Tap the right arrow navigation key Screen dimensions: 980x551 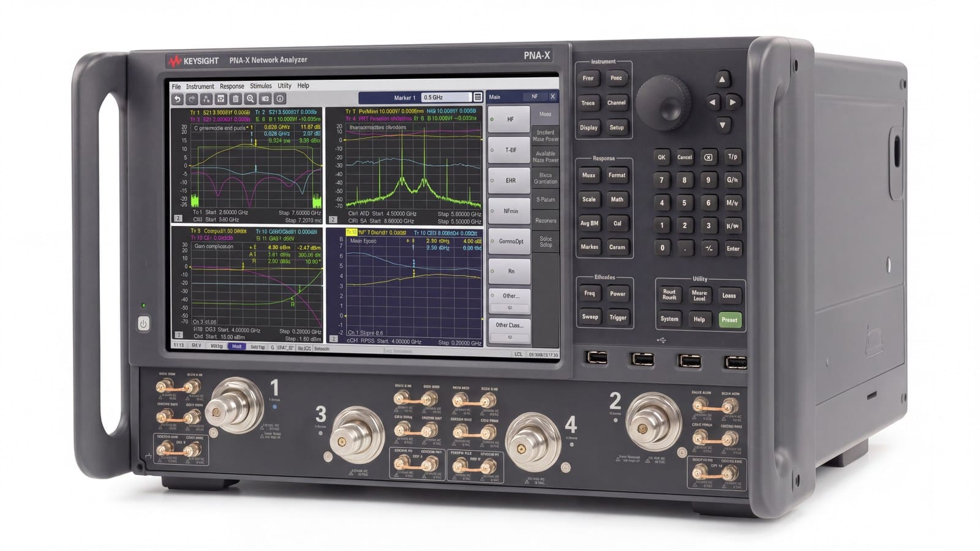point(733,102)
